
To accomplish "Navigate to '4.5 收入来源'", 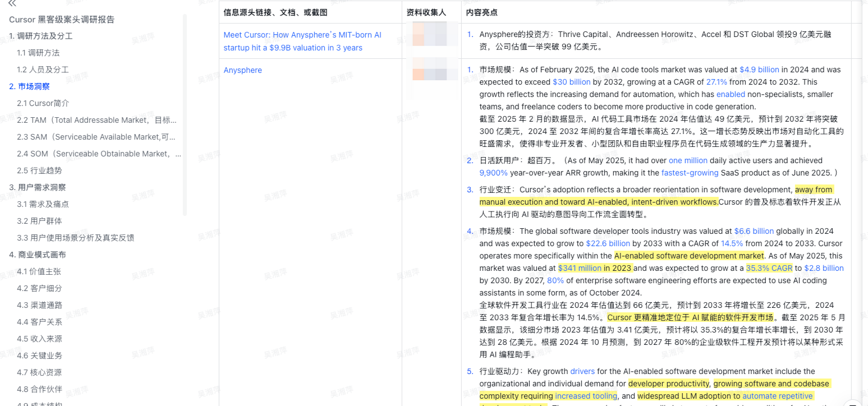I will [39, 339].
